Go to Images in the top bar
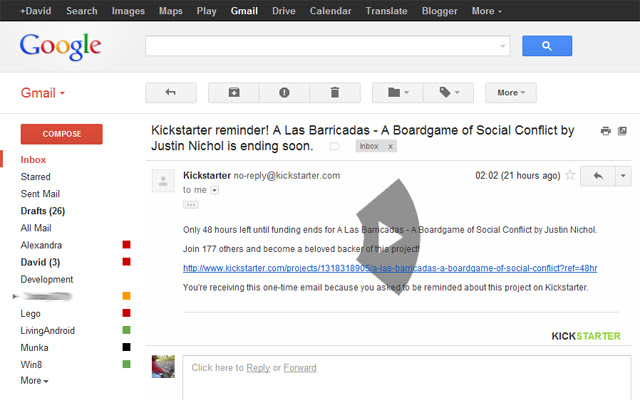 (x=128, y=11)
